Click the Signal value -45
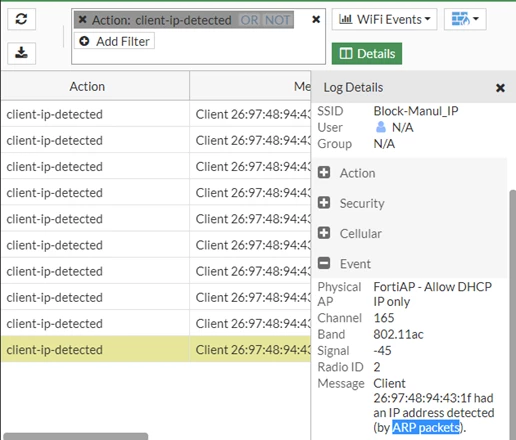The height and width of the screenshot is (440, 516). (x=382, y=350)
